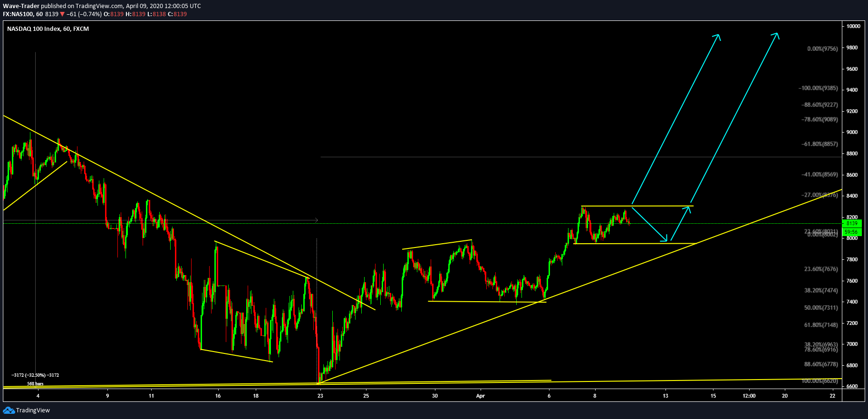Select the −100.00%(9385) Fibonacci label
Viewport: 868px width, 419px height.
pos(818,88)
